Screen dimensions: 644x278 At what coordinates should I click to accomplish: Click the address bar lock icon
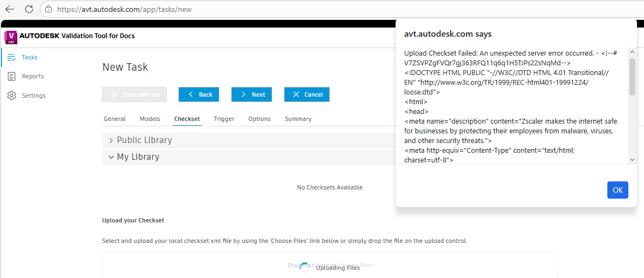[x=49, y=9]
